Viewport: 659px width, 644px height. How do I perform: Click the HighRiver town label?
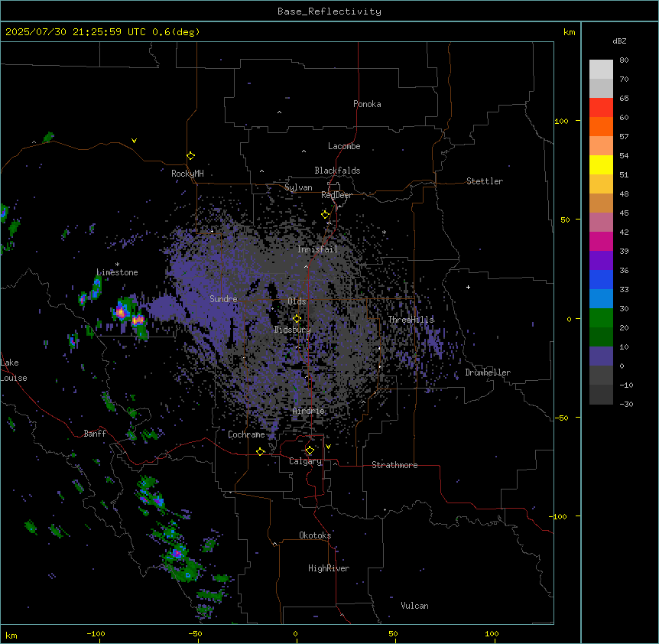(329, 568)
